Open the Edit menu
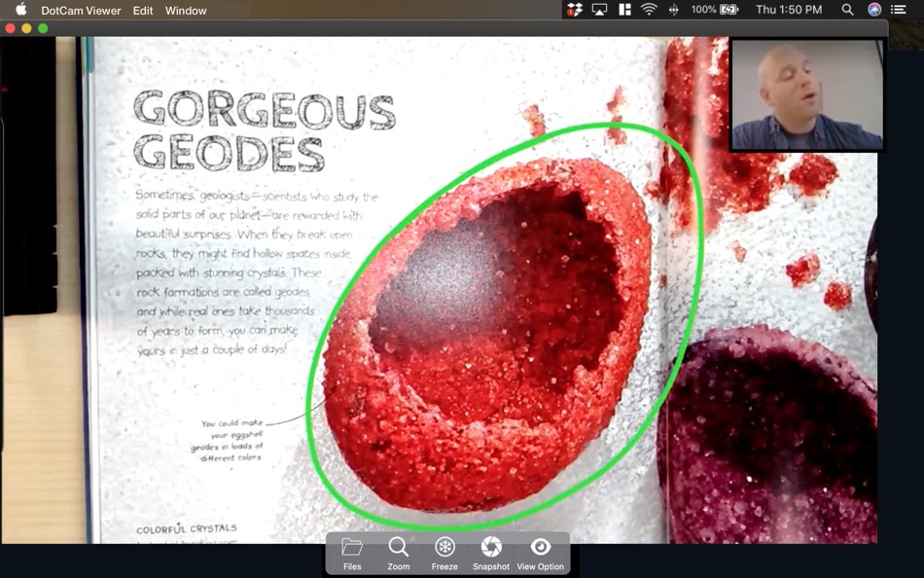Screen dimensions: 924x578 click(143, 11)
